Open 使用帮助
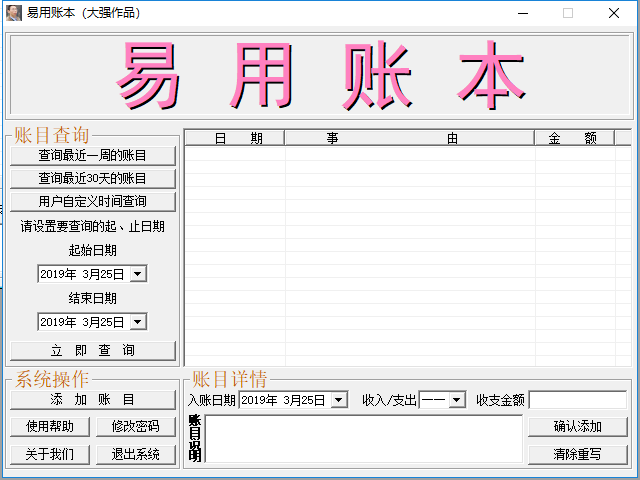The width and height of the screenshot is (640, 480). [49, 426]
